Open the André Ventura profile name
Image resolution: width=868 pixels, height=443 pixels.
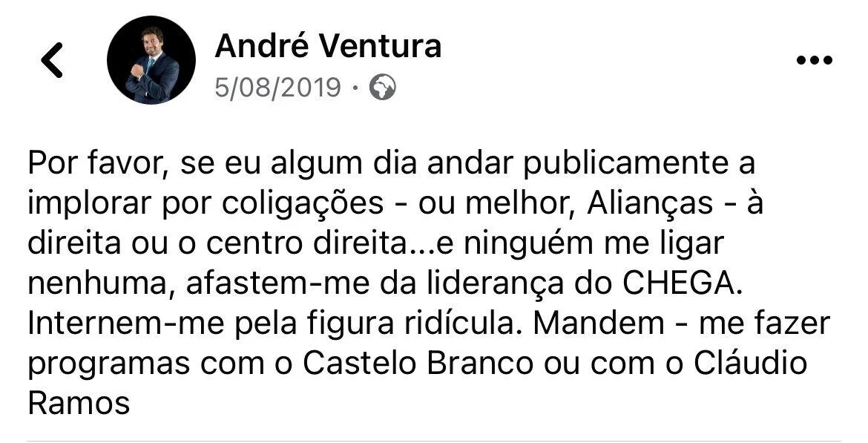tap(328, 46)
